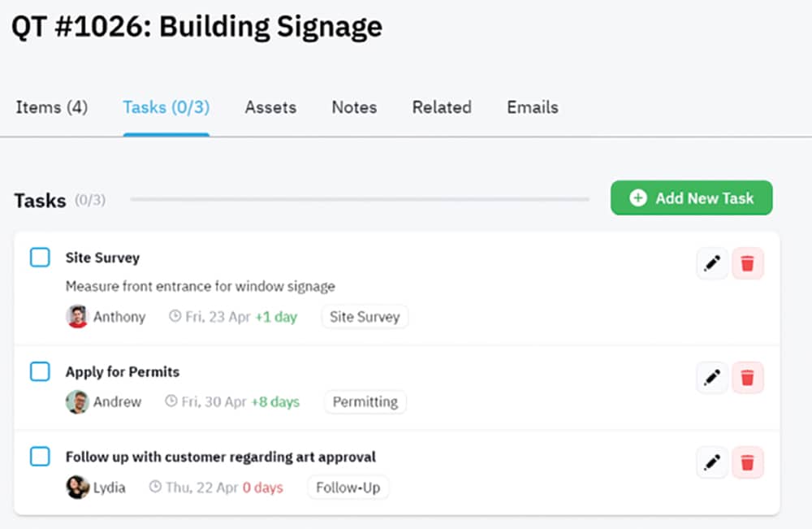The height and width of the screenshot is (529, 812).
Task: Go to the Notes tab
Action: tap(354, 107)
